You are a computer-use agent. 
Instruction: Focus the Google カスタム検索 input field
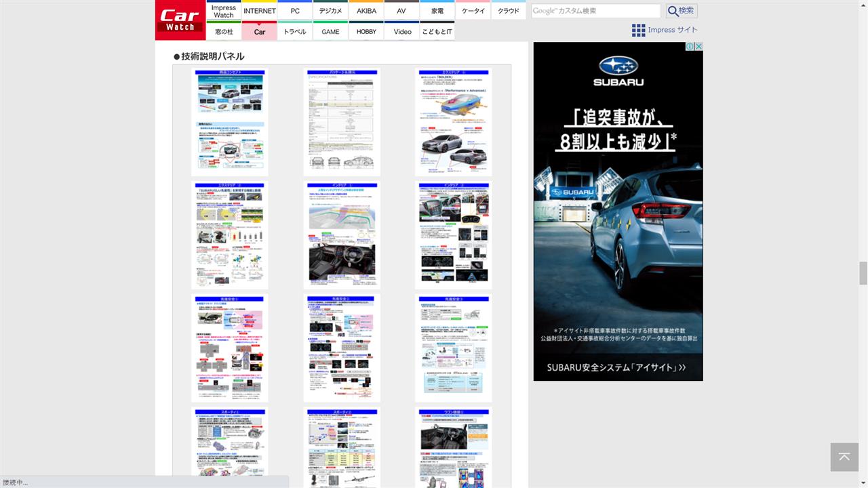click(595, 11)
